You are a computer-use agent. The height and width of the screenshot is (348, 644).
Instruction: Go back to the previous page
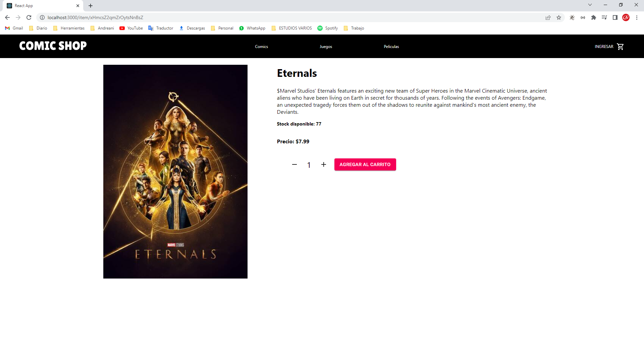click(7, 17)
